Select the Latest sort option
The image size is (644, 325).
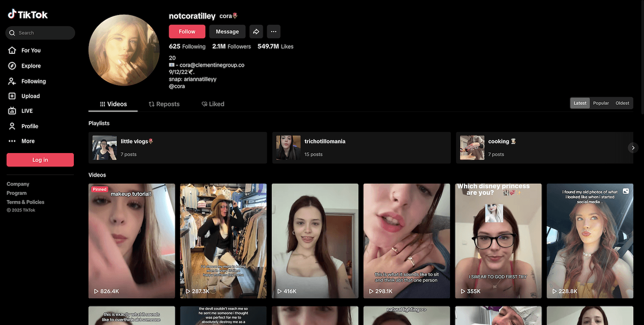click(580, 103)
